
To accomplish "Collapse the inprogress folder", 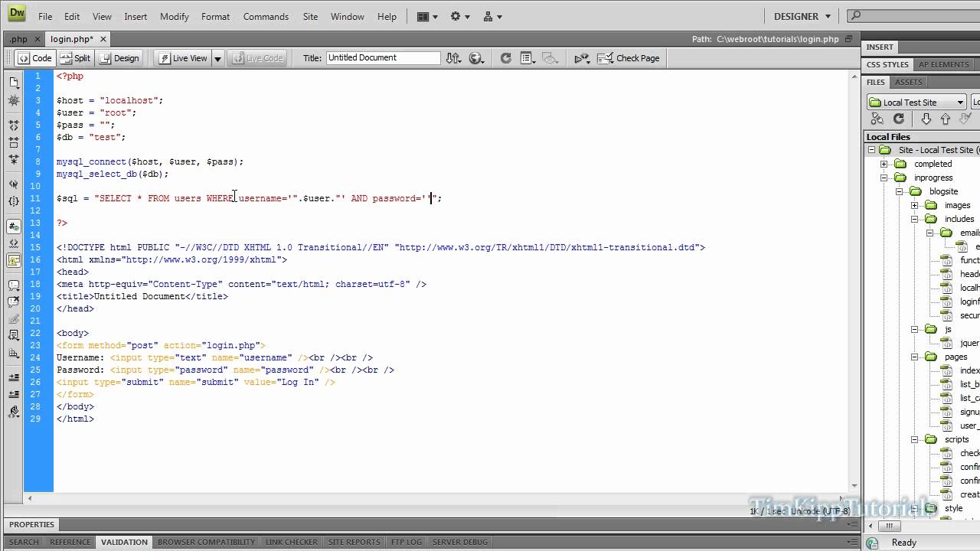I will 884,178.
